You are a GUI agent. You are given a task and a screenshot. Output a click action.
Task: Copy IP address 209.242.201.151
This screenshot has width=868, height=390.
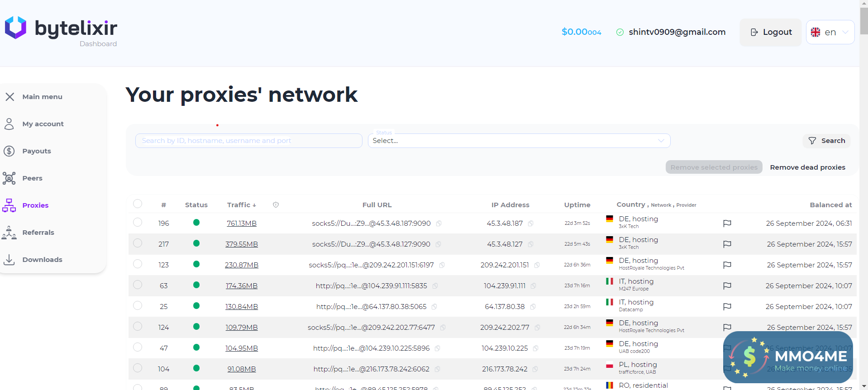tap(537, 265)
